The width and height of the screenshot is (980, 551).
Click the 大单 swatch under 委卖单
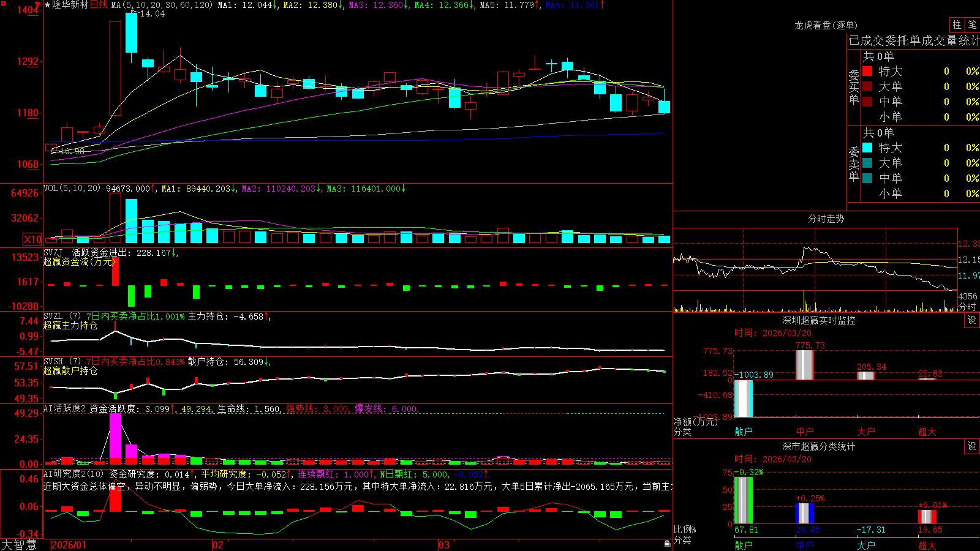(x=867, y=163)
